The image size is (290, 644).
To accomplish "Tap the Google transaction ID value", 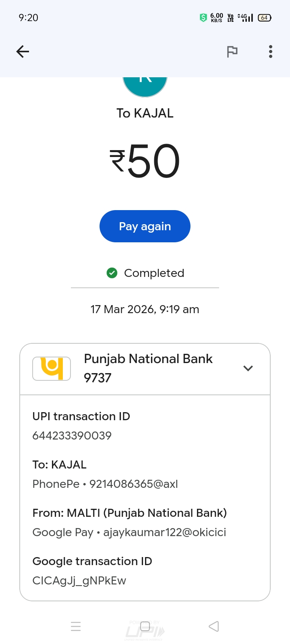I will coord(79,580).
